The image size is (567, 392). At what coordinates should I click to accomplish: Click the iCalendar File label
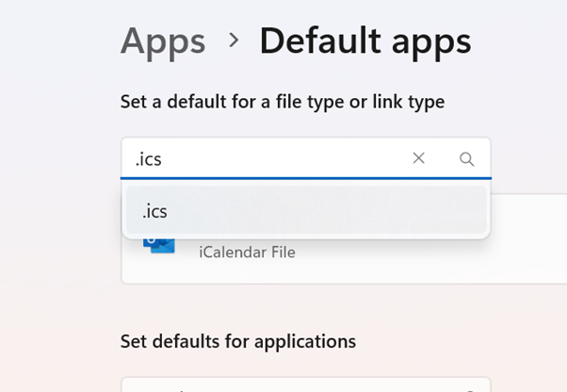pyautogui.click(x=247, y=253)
